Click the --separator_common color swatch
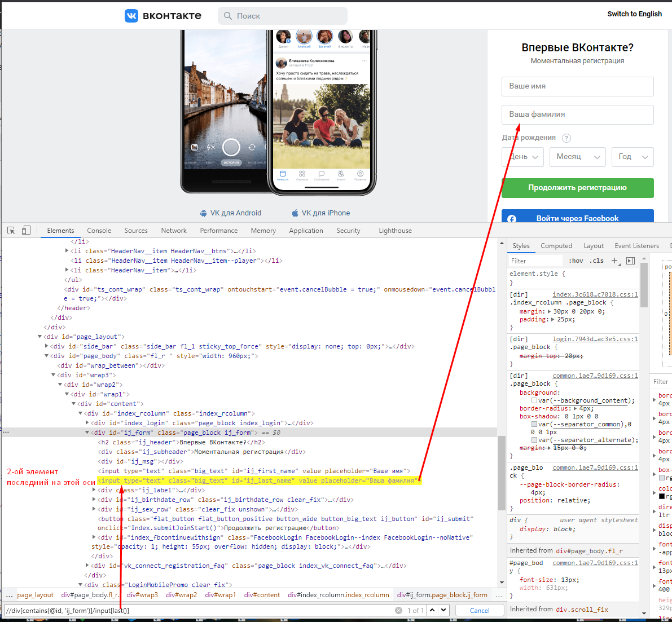The width and height of the screenshot is (672, 622). pos(534,424)
